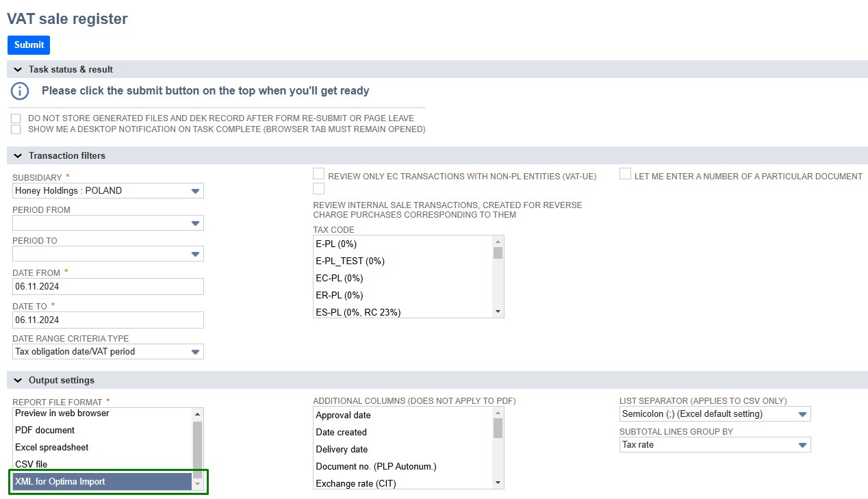
Task: Open the Period To dropdown
Action: tap(108, 254)
